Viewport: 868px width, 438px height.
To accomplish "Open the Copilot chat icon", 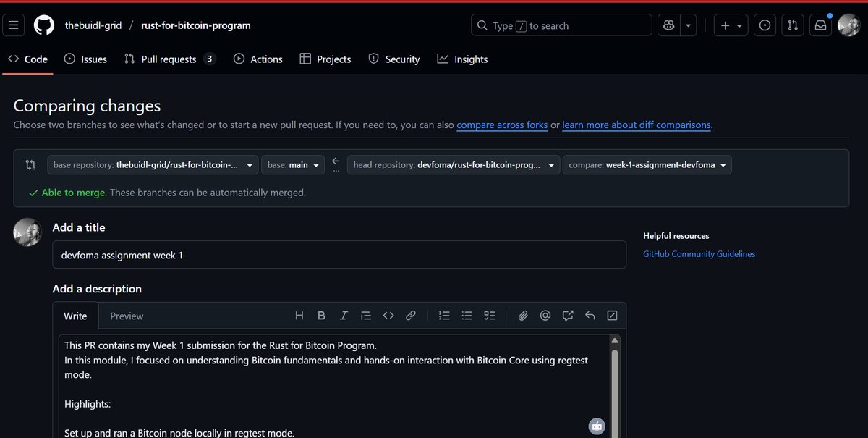I will [668, 25].
